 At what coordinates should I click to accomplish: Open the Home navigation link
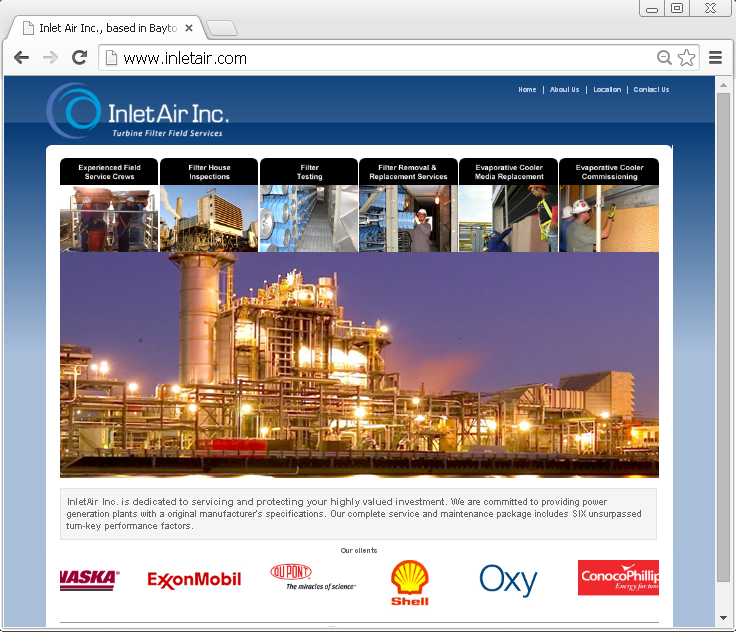point(527,90)
